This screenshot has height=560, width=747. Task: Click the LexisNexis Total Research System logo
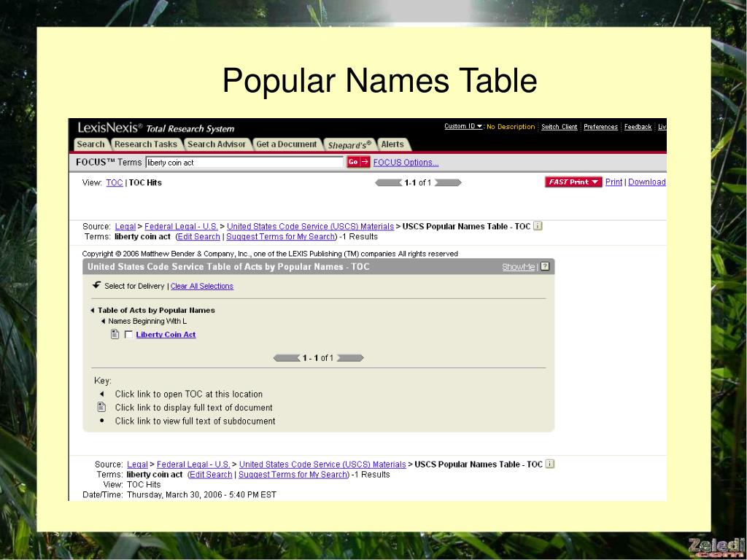coord(156,128)
